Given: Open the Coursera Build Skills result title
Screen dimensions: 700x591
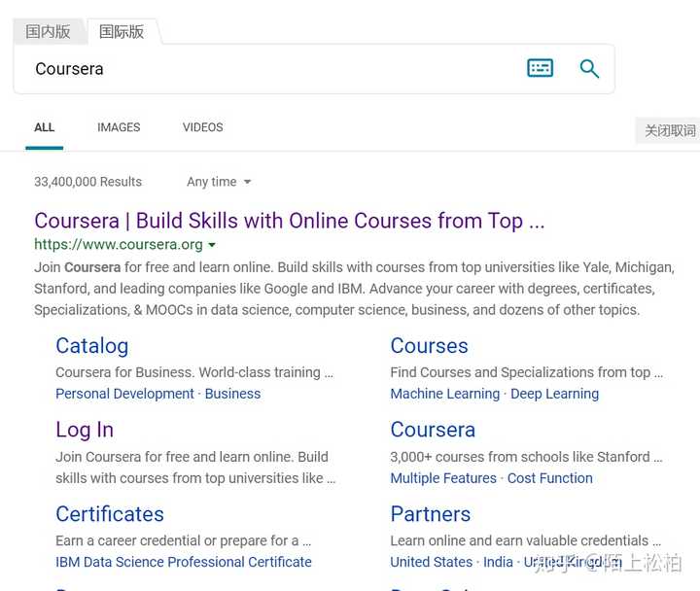Looking at the screenshot, I should 290,221.
